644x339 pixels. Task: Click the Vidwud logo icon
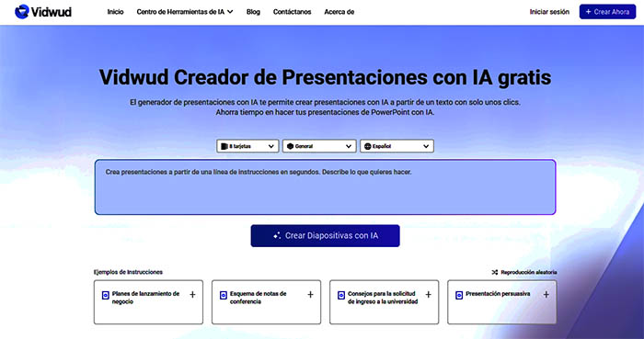pos(22,11)
